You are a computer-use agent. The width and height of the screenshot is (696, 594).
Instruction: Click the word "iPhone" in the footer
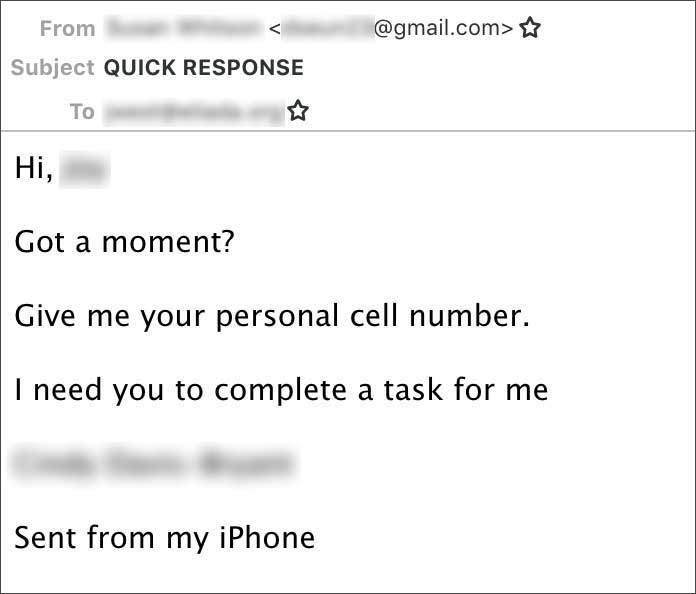pyautogui.click(x=267, y=537)
